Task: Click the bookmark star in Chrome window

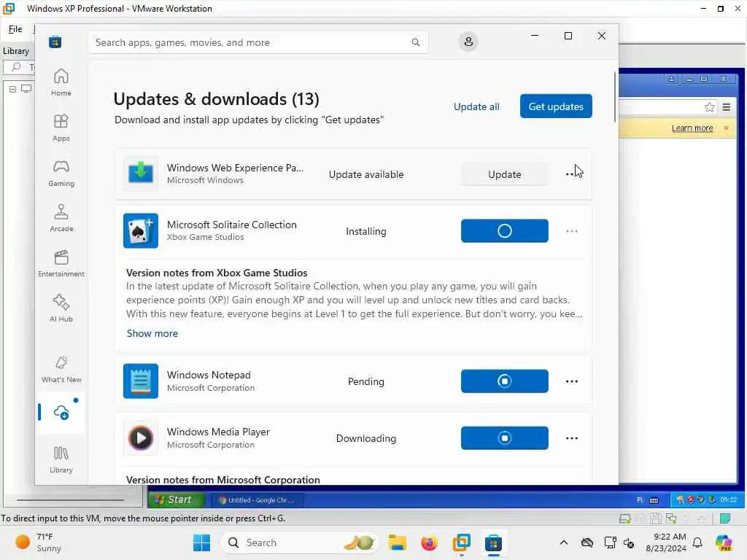Action: click(x=709, y=107)
